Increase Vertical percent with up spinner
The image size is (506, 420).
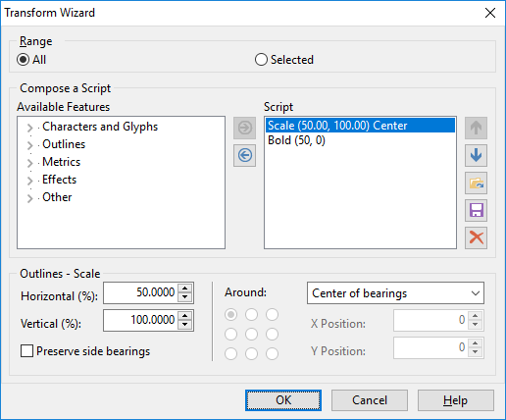coord(185,316)
